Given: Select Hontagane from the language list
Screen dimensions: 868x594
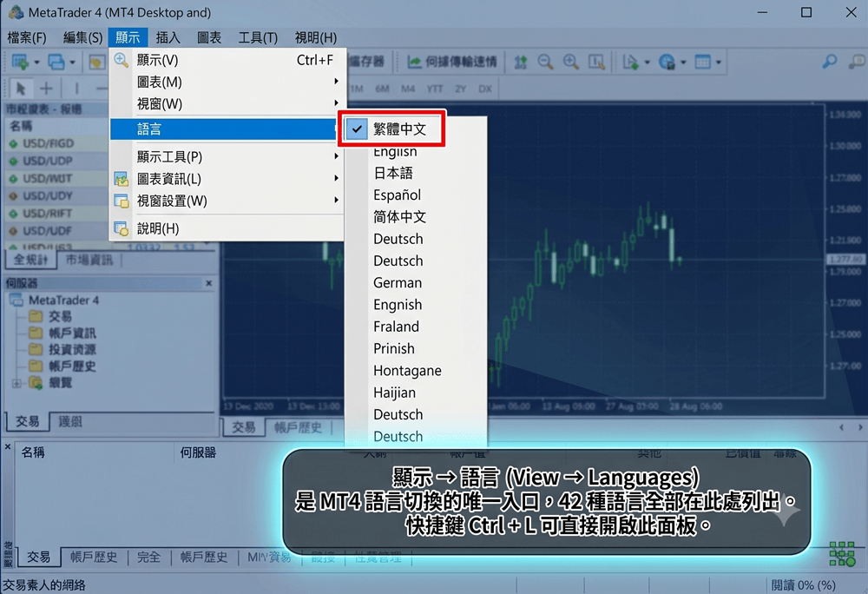Looking at the screenshot, I should point(407,370).
